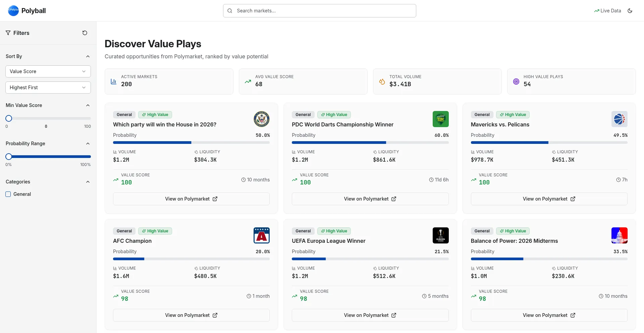Enable the General category checkbox

[x=8, y=194]
